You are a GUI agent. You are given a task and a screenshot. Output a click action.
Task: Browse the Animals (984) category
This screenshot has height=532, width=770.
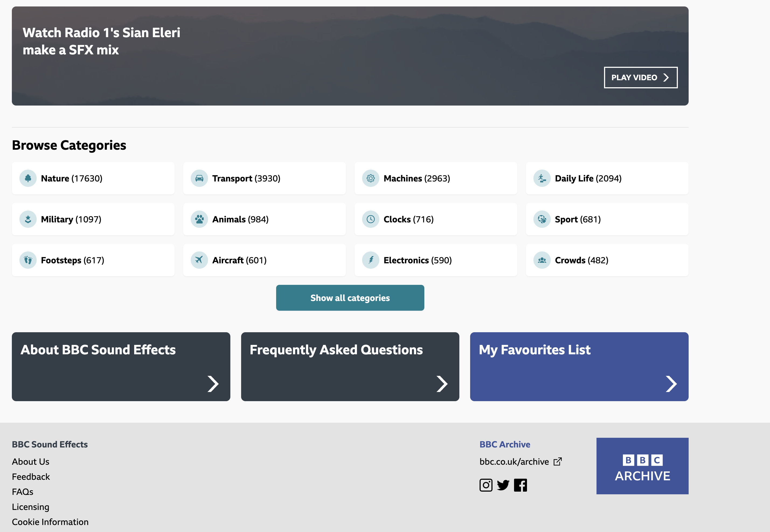click(x=265, y=219)
